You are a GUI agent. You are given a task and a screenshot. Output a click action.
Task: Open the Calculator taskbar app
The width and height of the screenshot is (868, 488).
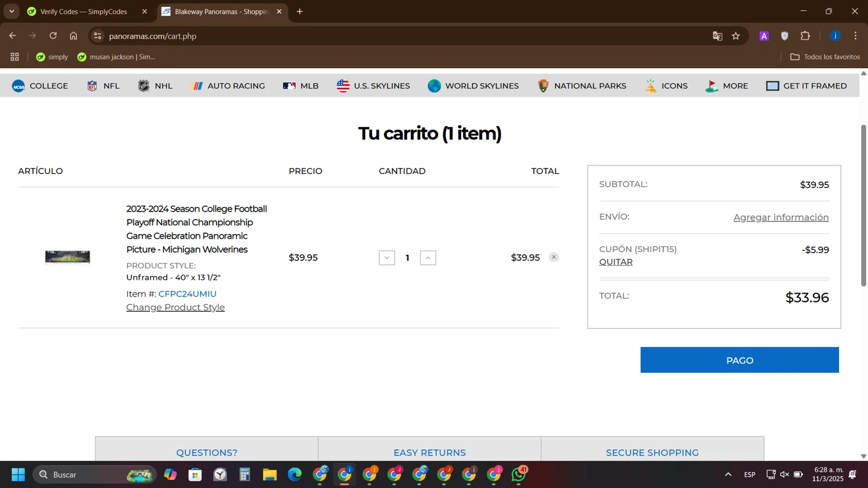[x=245, y=475]
